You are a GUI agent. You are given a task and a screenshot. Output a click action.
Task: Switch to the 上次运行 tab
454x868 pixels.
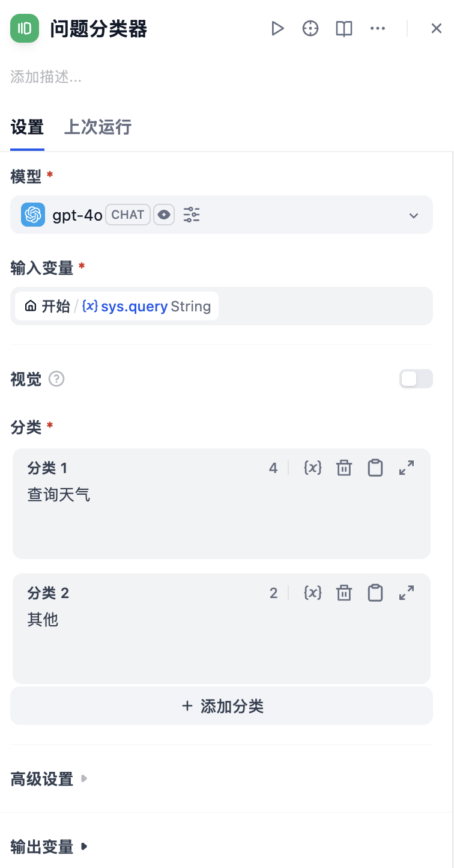click(97, 127)
